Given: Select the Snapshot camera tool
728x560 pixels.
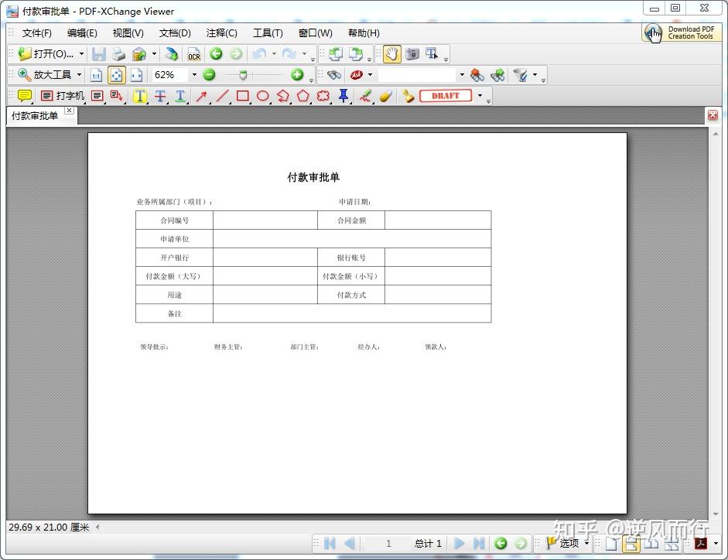Looking at the screenshot, I should [x=412, y=54].
